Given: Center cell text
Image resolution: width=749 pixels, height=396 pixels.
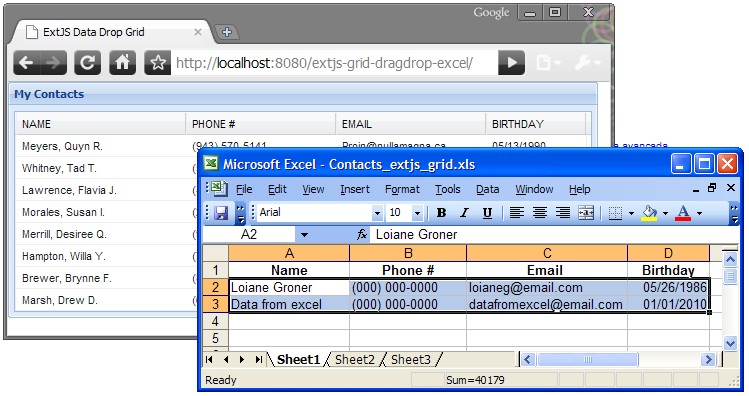Looking at the screenshot, I should pyautogui.click(x=540, y=213).
